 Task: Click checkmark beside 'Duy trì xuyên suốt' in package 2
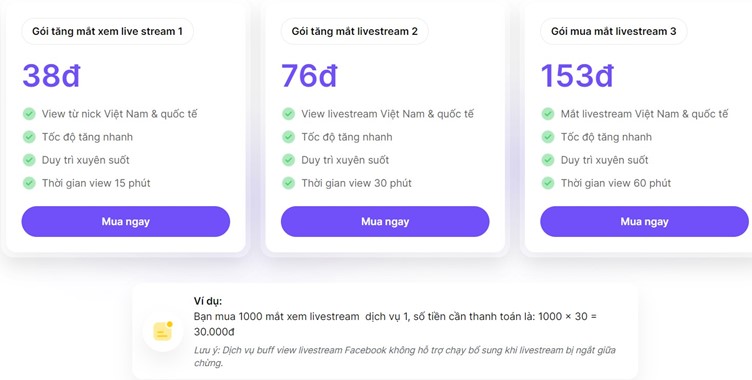click(288, 160)
